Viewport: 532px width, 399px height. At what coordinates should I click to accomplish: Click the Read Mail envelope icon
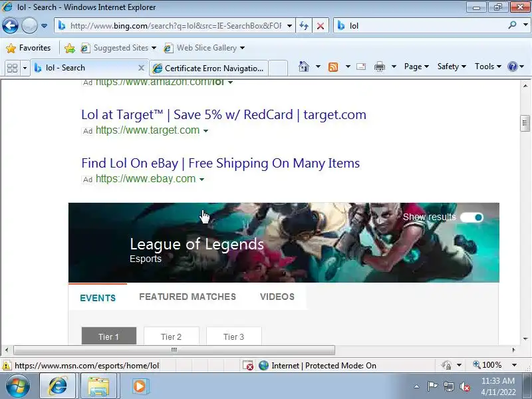click(x=361, y=66)
